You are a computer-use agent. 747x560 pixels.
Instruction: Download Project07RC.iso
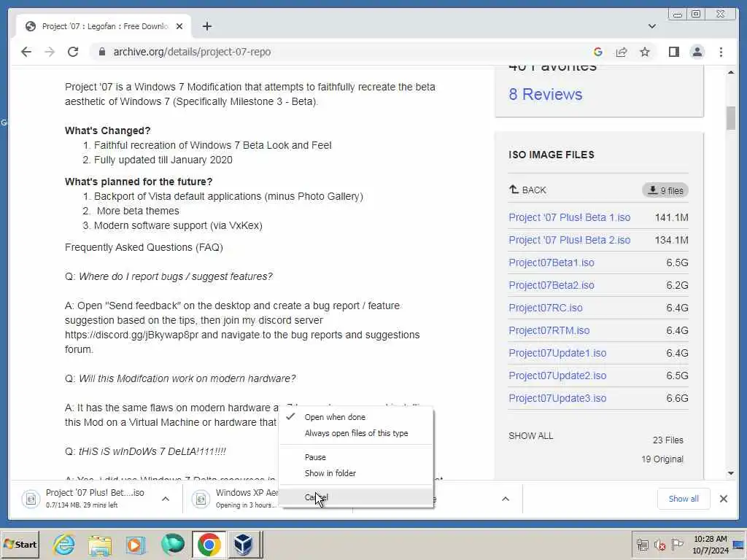tap(546, 308)
